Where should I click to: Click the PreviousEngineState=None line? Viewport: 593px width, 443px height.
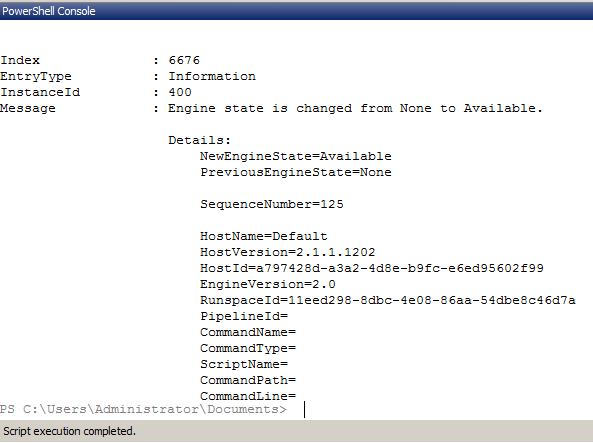[x=296, y=172]
